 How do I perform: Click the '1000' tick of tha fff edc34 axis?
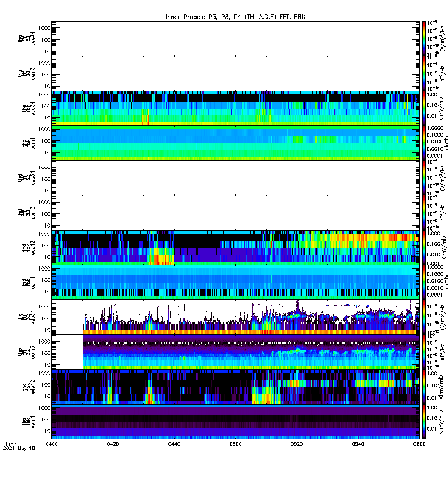[44, 28]
